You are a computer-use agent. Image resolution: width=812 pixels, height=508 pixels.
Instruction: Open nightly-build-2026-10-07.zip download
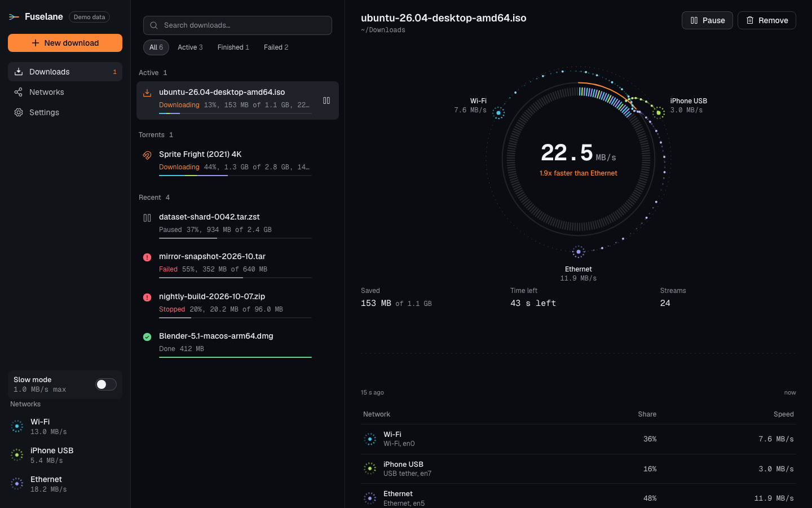[x=237, y=305]
